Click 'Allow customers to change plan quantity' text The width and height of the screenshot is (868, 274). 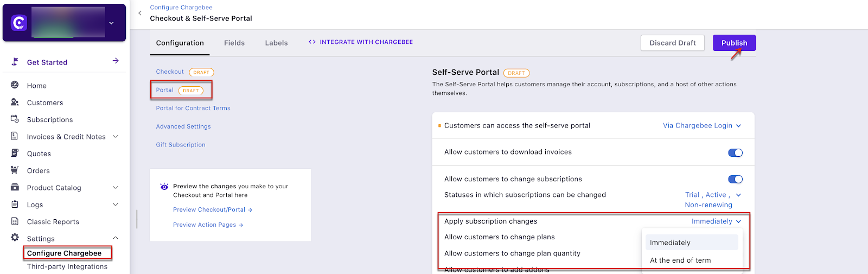(512, 253)
